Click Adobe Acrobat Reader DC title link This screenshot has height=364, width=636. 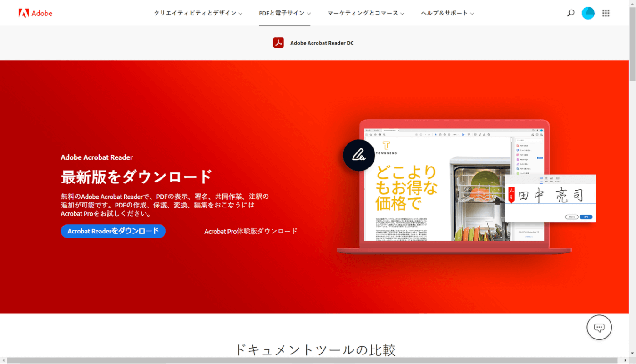coord(322,43)
